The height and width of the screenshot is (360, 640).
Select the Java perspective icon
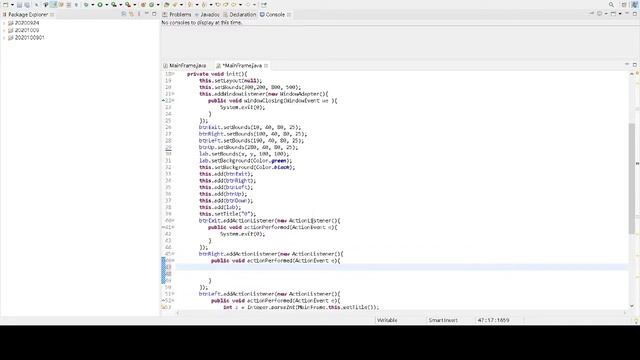pos(635,4)
